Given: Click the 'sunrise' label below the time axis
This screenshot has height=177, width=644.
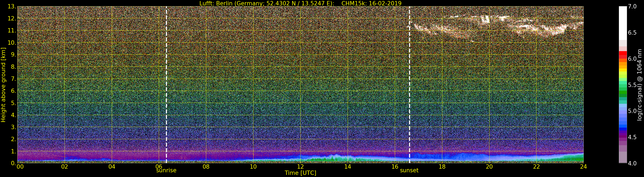Looking at the screenshot, I should pos(166,171).
